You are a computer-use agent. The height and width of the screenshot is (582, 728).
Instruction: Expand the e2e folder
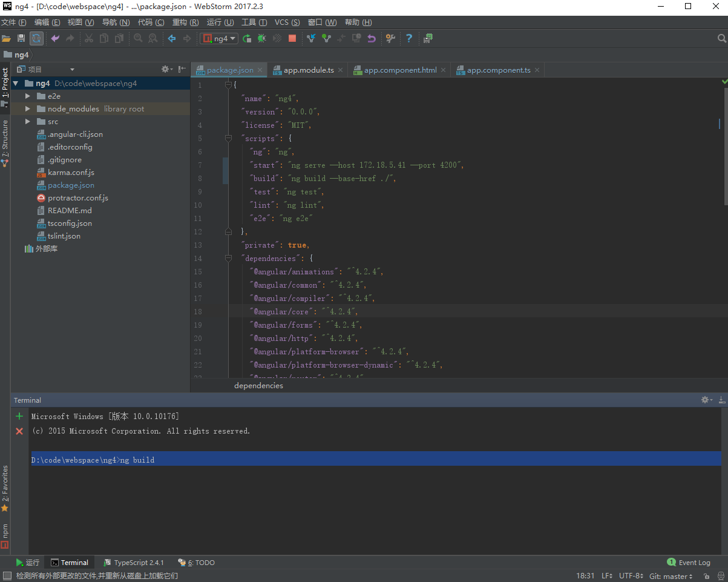[27, 96]
